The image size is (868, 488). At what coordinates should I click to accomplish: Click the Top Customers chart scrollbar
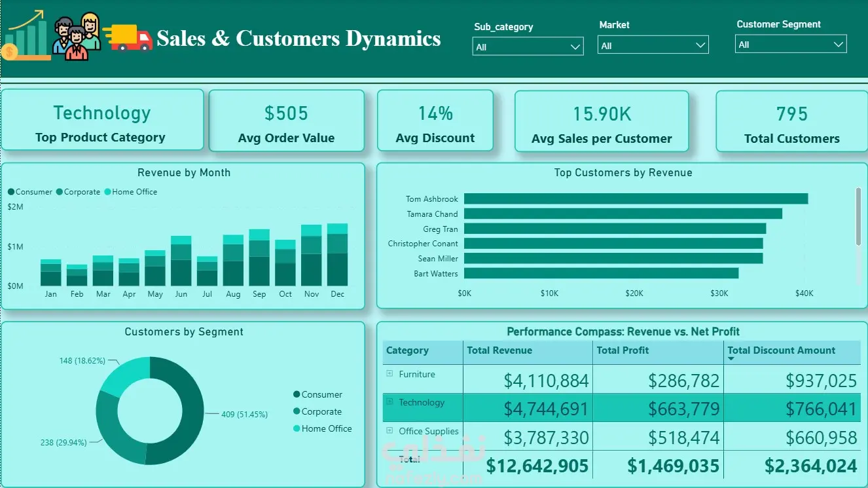[x=858, y=216]
